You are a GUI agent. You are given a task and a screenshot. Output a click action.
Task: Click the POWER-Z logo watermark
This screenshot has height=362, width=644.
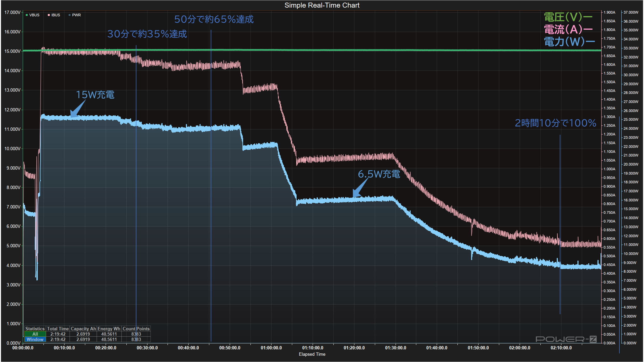[x=566, y=339]
